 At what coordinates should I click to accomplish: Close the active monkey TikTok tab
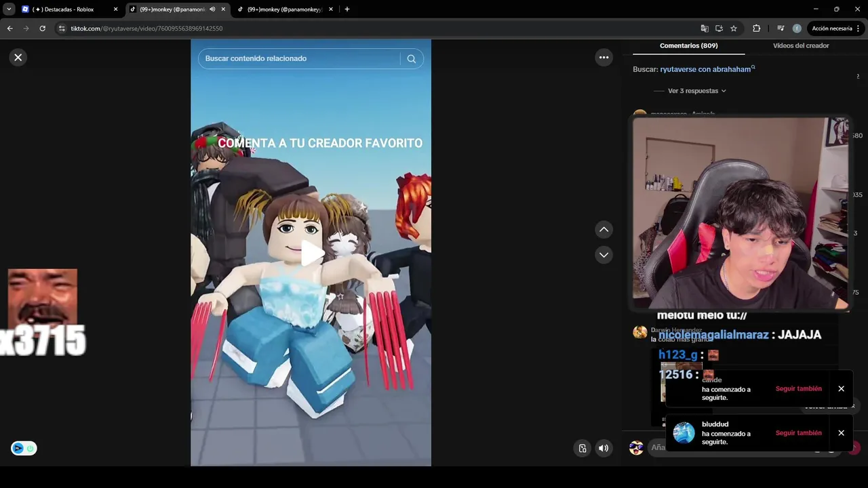(x=223, y=9)
